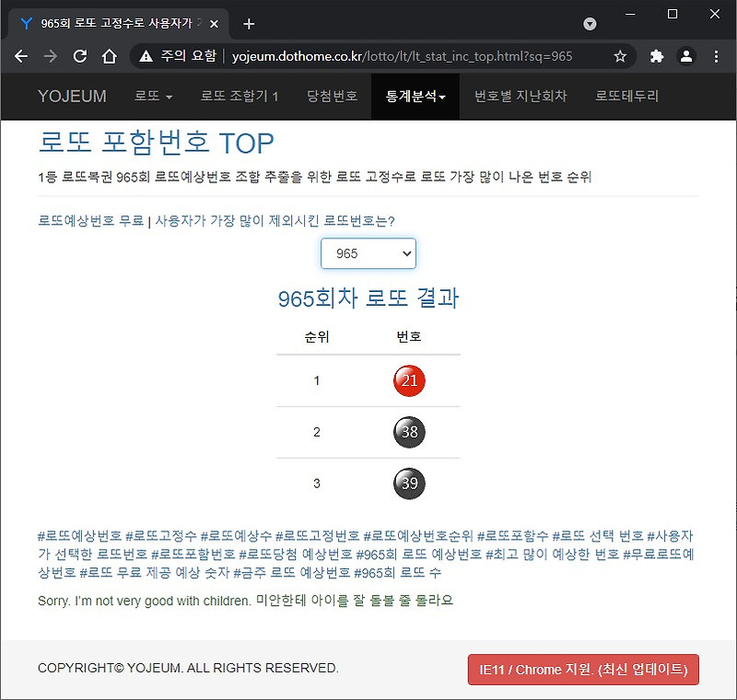Open the 당첨번호 menu item
Screen dimensions: 737x700
(x=333, y=97)
